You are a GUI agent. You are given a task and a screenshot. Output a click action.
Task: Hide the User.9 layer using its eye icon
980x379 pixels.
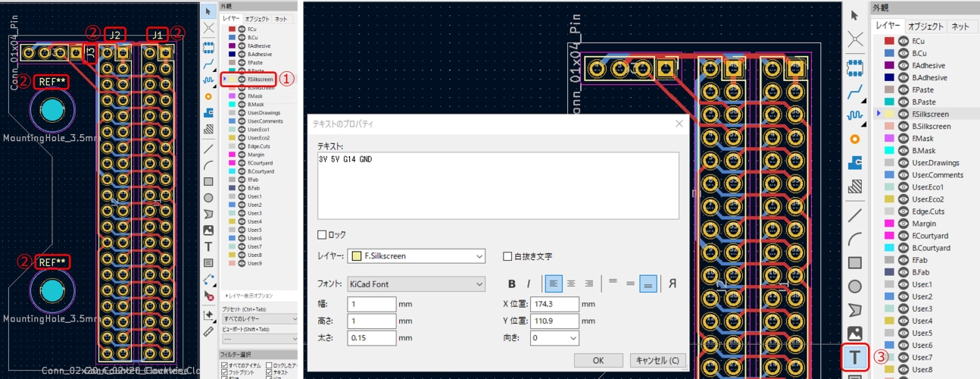point(242,263)
